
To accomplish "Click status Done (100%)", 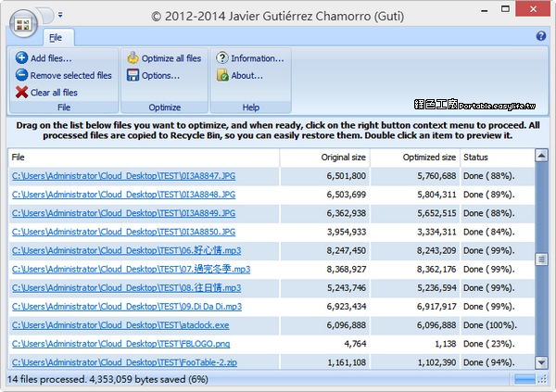I will (490, 325).
